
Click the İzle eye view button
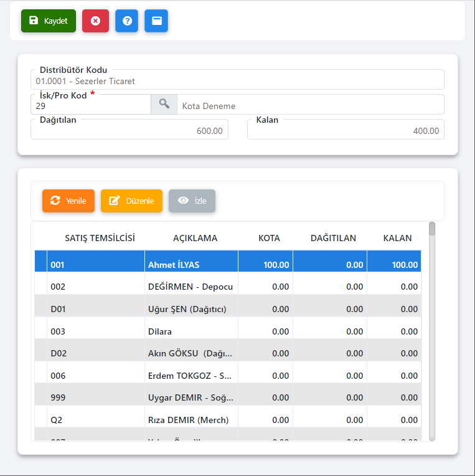[192, 201]
